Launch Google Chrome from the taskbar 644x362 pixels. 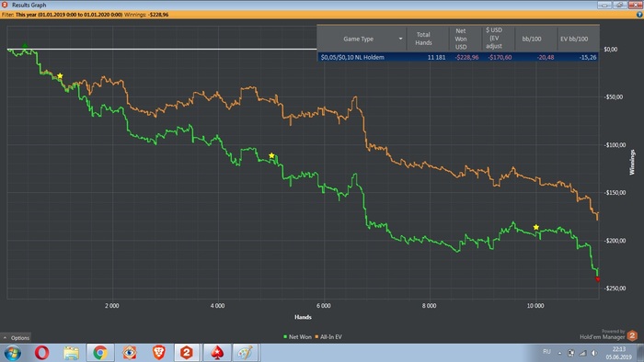[x=99, y=353]
